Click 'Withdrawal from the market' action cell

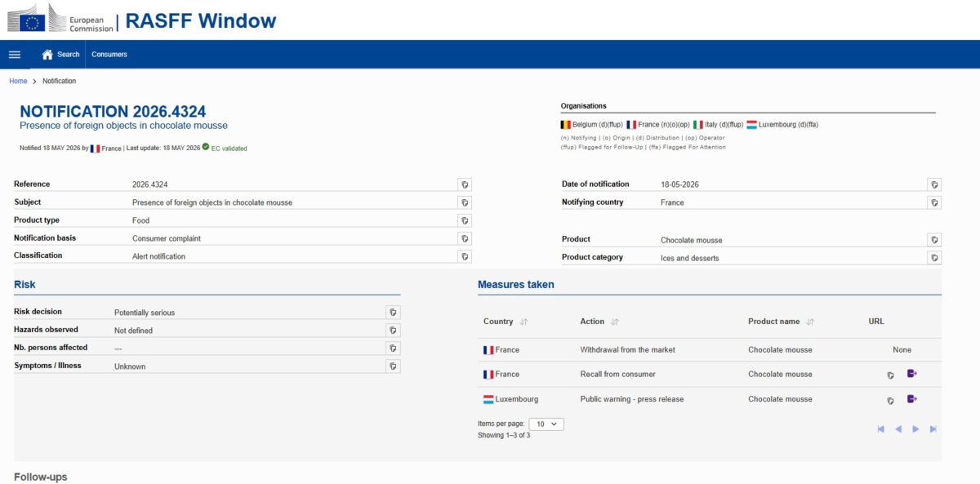pos(628,350)
